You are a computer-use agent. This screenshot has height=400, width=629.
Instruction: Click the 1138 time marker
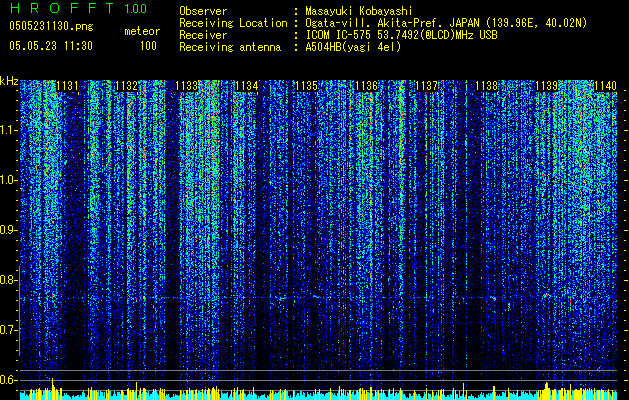pyautogui.click(x=487, y=86)
